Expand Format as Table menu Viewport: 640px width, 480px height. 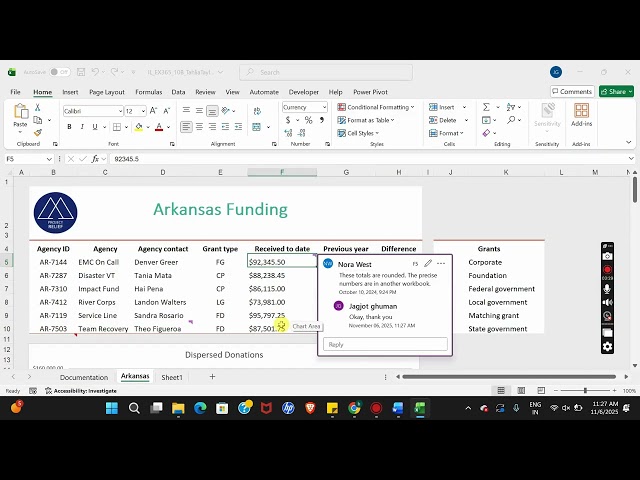(x=366, y=120)
